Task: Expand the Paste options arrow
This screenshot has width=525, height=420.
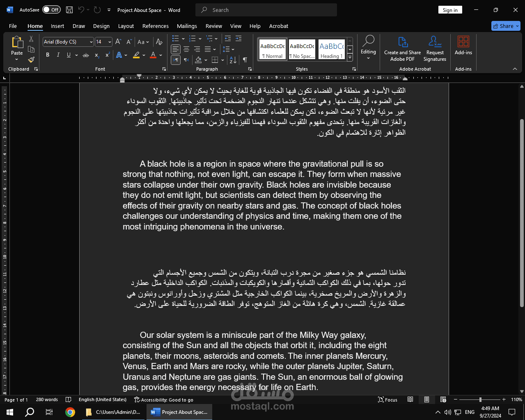Action: [17, 60]
